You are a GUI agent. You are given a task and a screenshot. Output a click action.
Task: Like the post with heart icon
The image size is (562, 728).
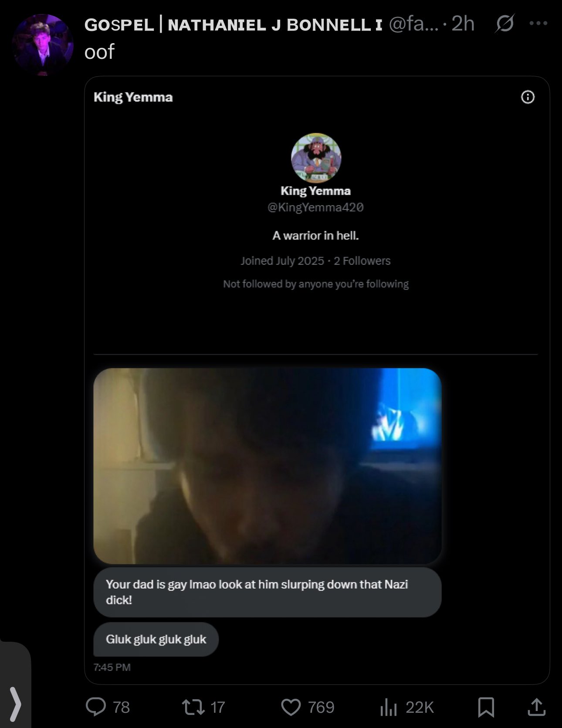[291, 707]
